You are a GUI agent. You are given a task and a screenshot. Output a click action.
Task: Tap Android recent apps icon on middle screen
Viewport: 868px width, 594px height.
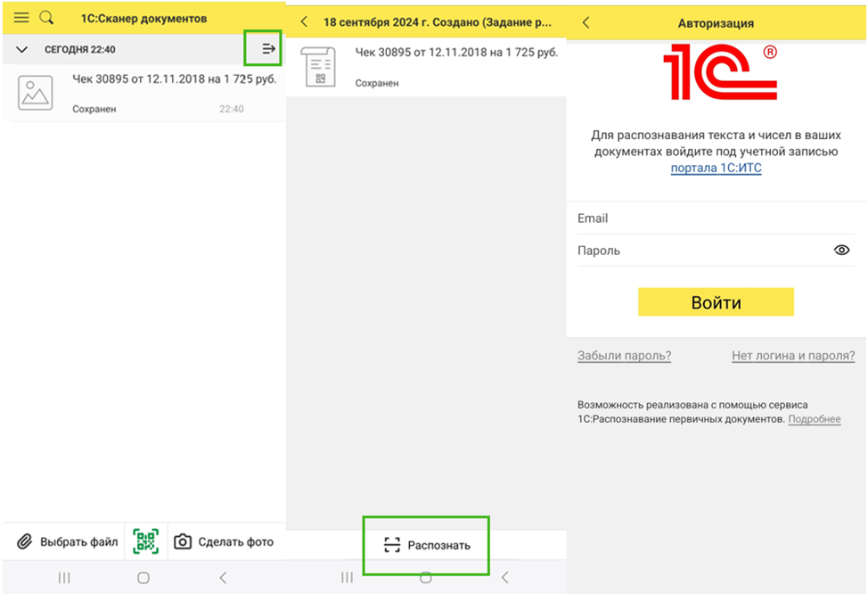(x=347, y=578)
